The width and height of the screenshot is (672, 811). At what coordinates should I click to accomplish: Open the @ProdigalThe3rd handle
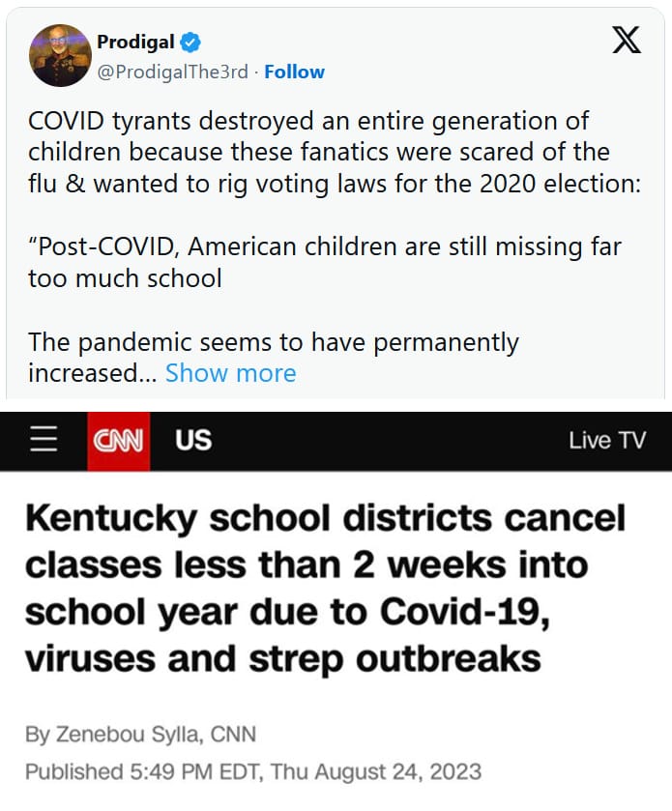coord(173,72)
